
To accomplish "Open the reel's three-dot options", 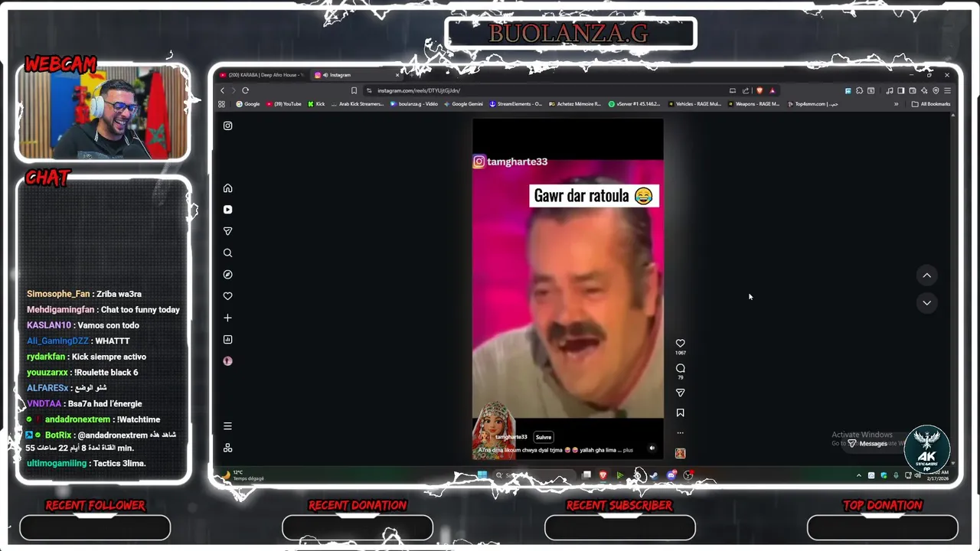I will coord(680,433).
